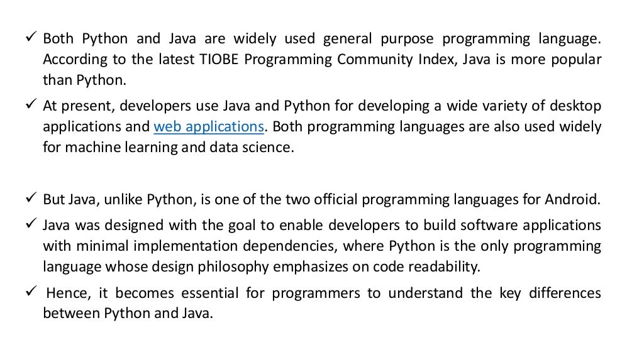This screenshot has width=644, height=362.
Task: Click the text "official programming languages for Android."
Action: tap(457, 200)
